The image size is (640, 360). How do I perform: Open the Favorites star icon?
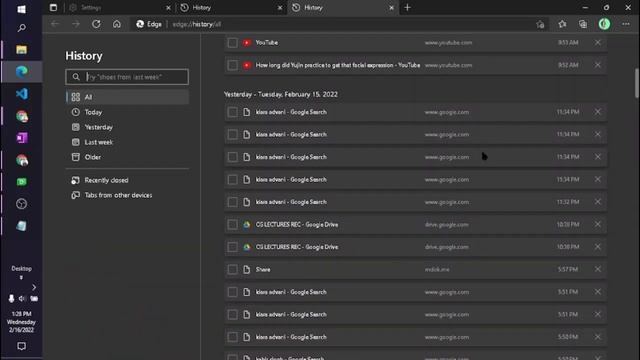click(x=562, y=24)
